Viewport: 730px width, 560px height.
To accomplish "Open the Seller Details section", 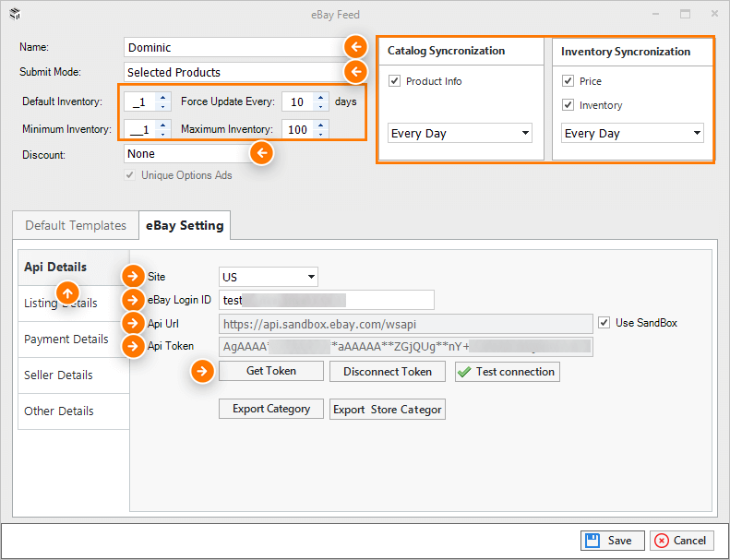I will coord(74,375).
